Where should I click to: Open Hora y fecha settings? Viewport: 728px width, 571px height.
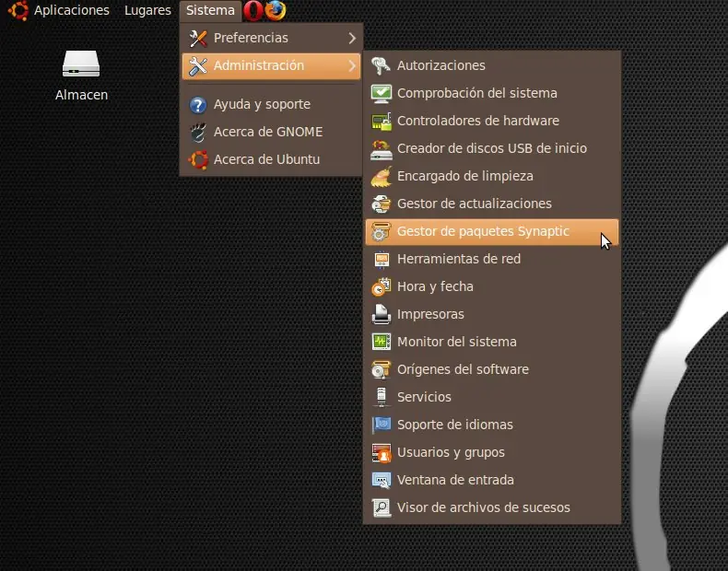[x=492, y=286]
